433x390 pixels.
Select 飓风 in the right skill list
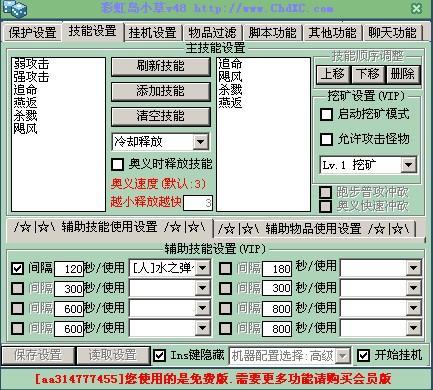click(230, 77)
